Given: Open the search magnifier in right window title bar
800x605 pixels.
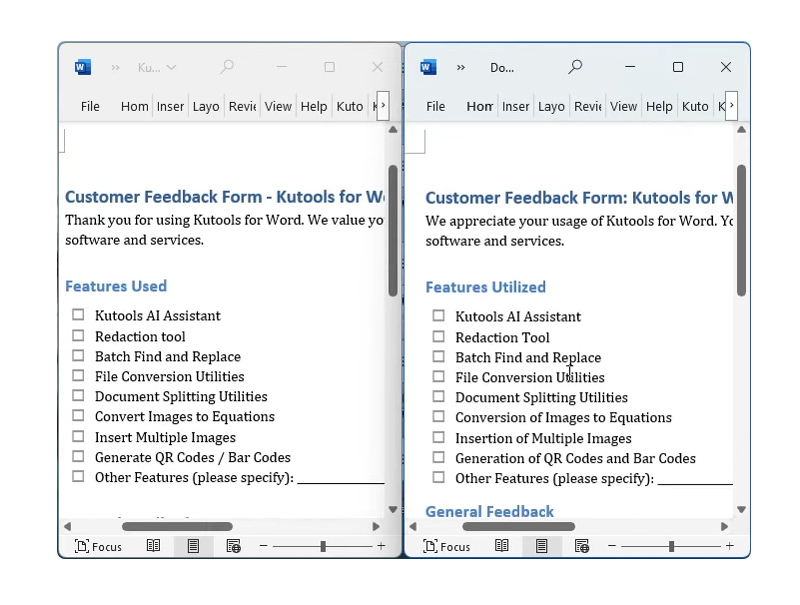Looking at the screenshot, I should 575,67.
